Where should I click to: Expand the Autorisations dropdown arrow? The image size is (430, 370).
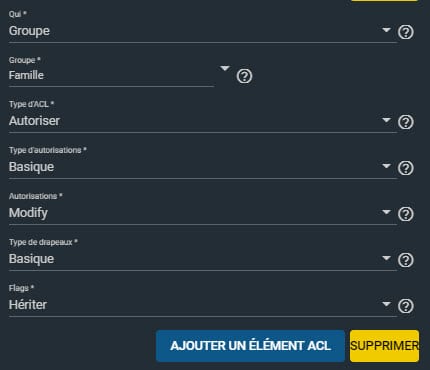[386, 212]
